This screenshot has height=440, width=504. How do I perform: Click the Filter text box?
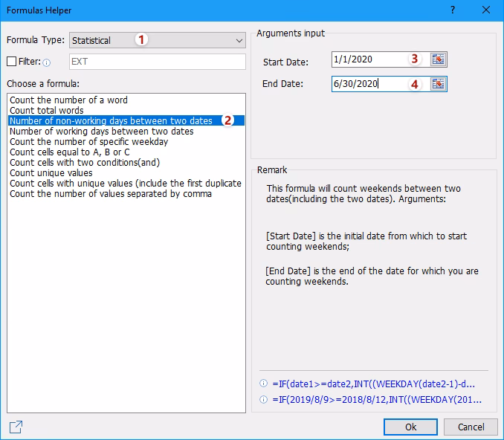coord(157,62)
